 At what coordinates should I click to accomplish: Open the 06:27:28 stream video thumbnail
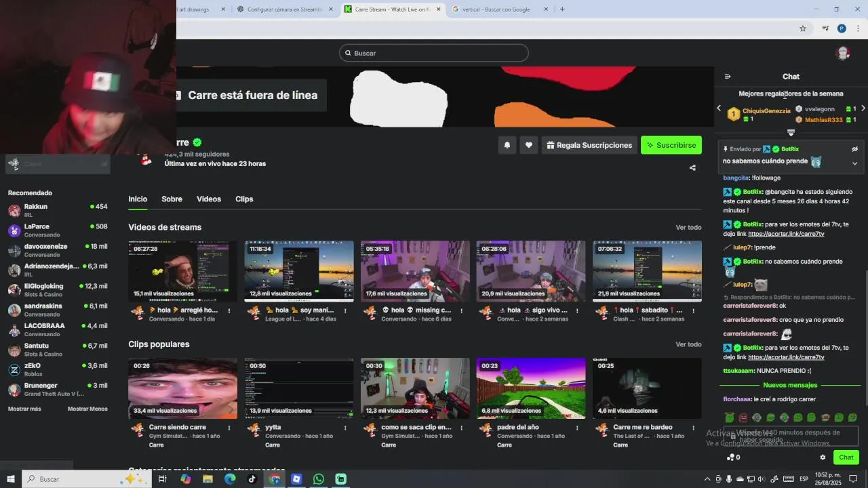click(183, 271)
